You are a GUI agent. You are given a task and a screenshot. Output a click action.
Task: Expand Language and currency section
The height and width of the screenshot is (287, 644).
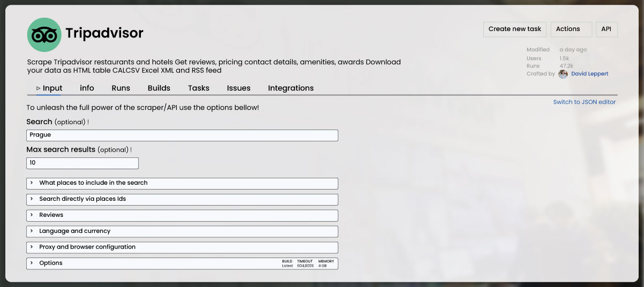click(x=182, y=231)
